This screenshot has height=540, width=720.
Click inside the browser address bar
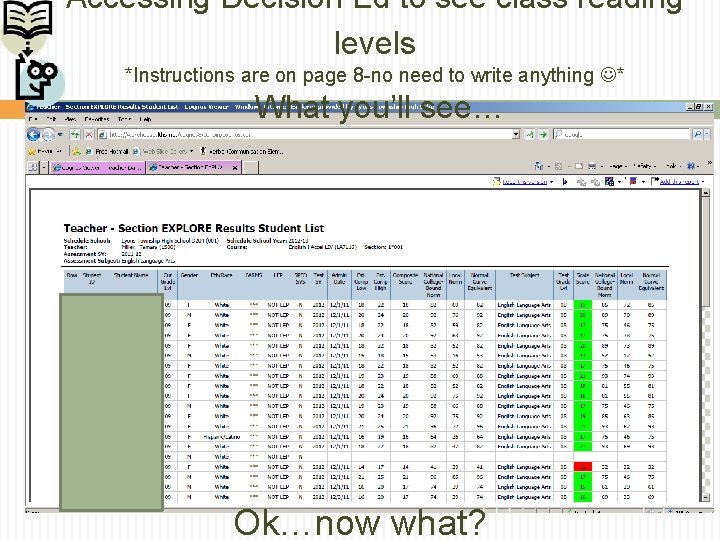pyautogui.click(x=305, y=135)
